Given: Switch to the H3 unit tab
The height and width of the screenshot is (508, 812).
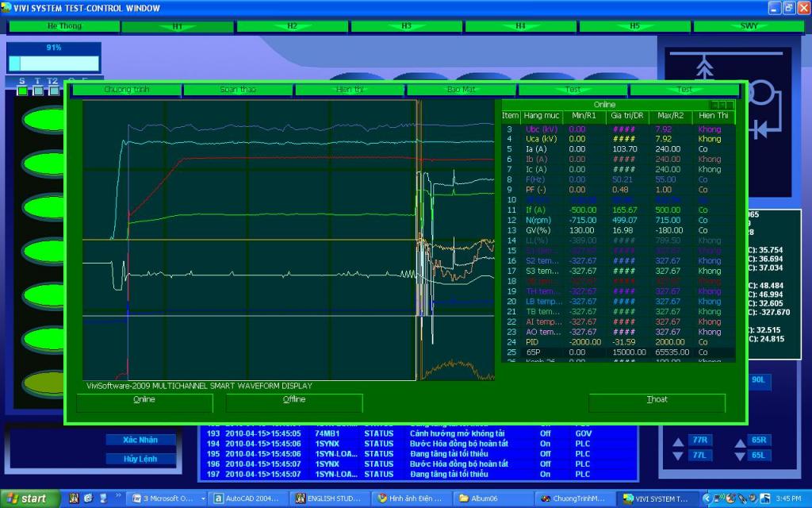Looking at the screenshot, I should [407, 26].
